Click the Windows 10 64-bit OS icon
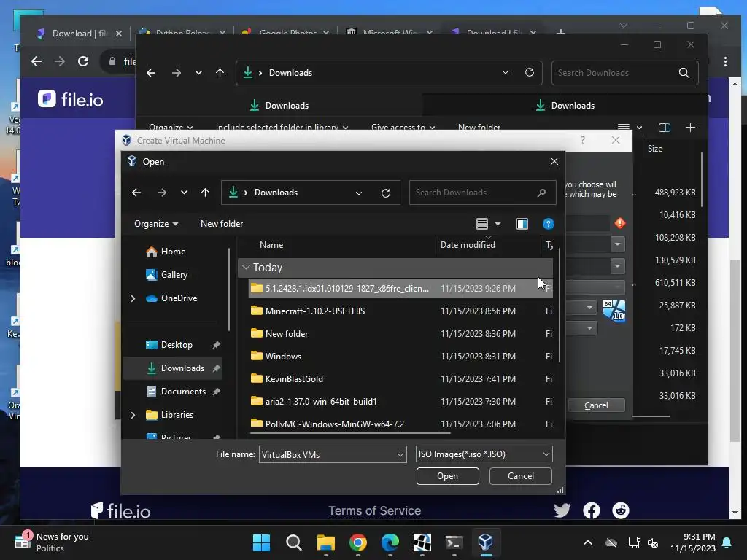Screen dimensions: 747x560 [614, 311]
